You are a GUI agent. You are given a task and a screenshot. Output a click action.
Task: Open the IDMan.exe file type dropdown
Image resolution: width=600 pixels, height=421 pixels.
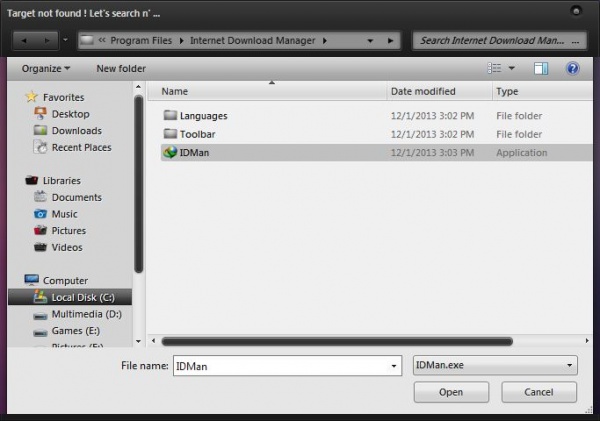495,365
